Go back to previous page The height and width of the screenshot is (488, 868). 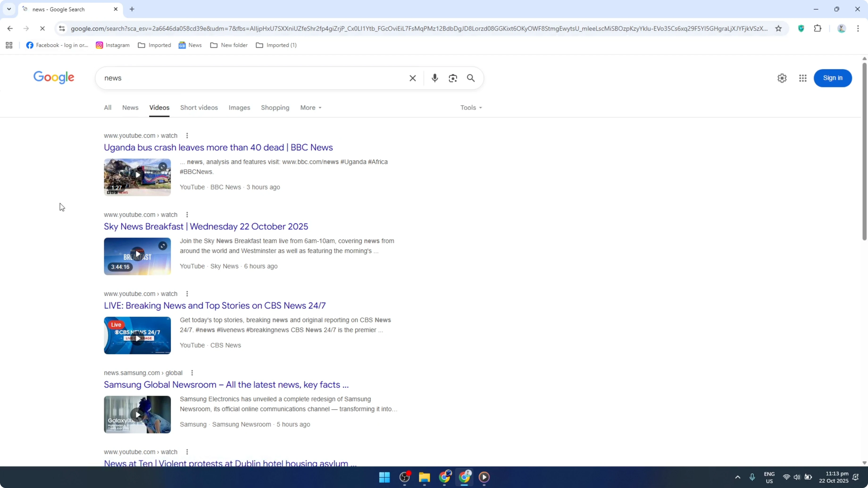10,29
